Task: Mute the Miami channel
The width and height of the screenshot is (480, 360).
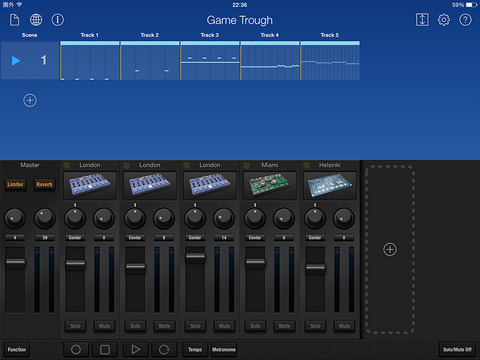Action: coord(284,326)
